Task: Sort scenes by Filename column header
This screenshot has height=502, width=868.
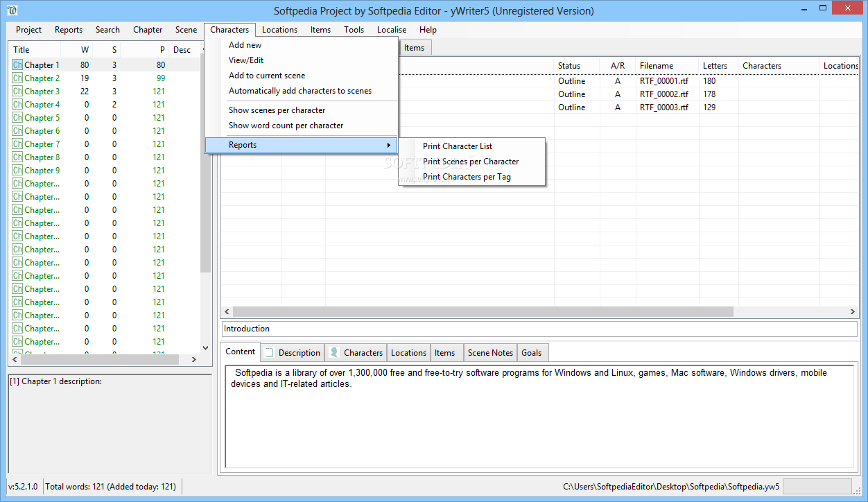Action: (x=668, y=66)
